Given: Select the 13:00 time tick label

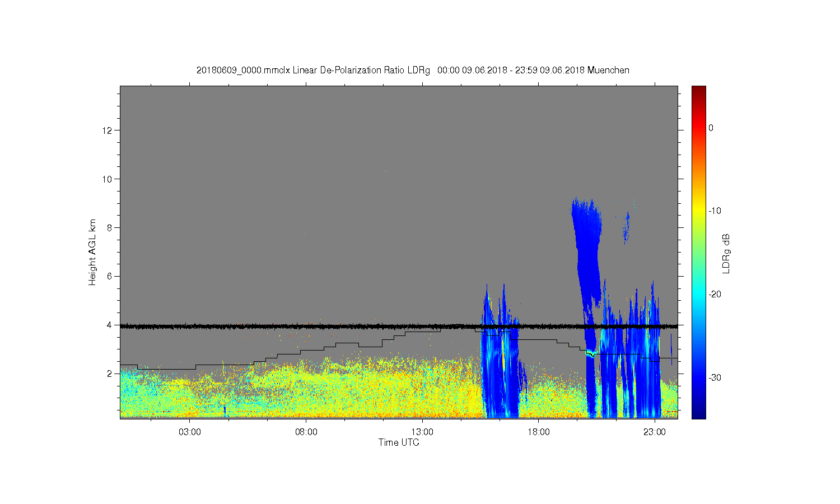Looking at the screenshot, I should [422, 432].
